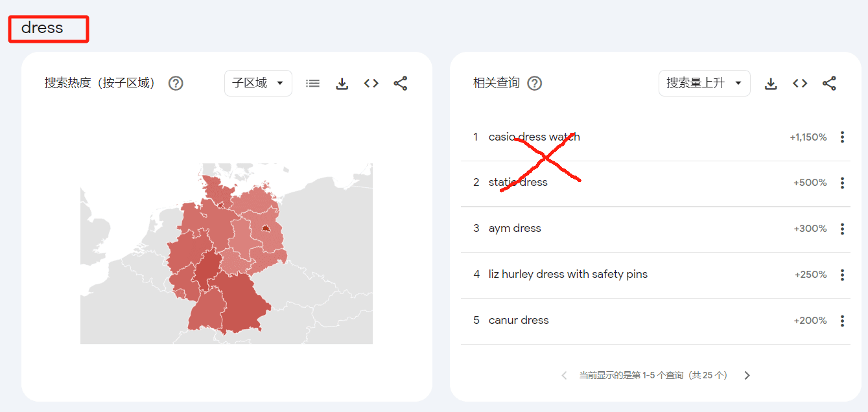The width and height of the screenshot is (868, 412).
Task: Click the +300% value
Action: coord(810,229)
